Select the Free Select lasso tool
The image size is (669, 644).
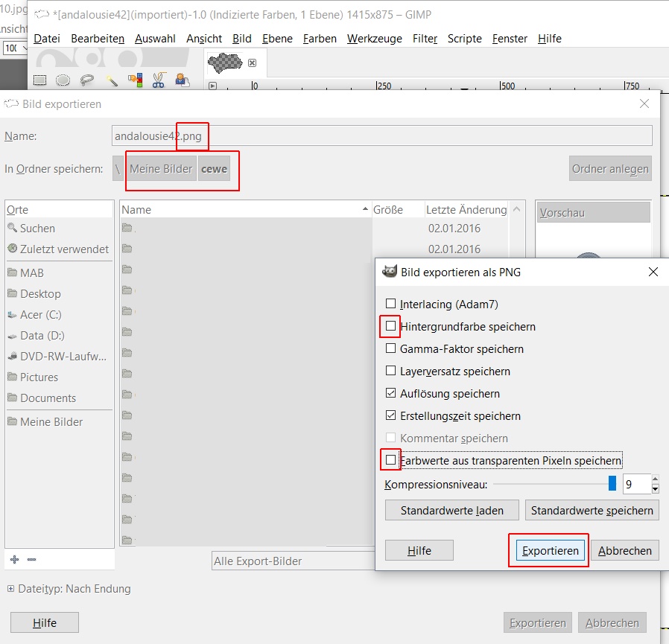tap(87, 80)
